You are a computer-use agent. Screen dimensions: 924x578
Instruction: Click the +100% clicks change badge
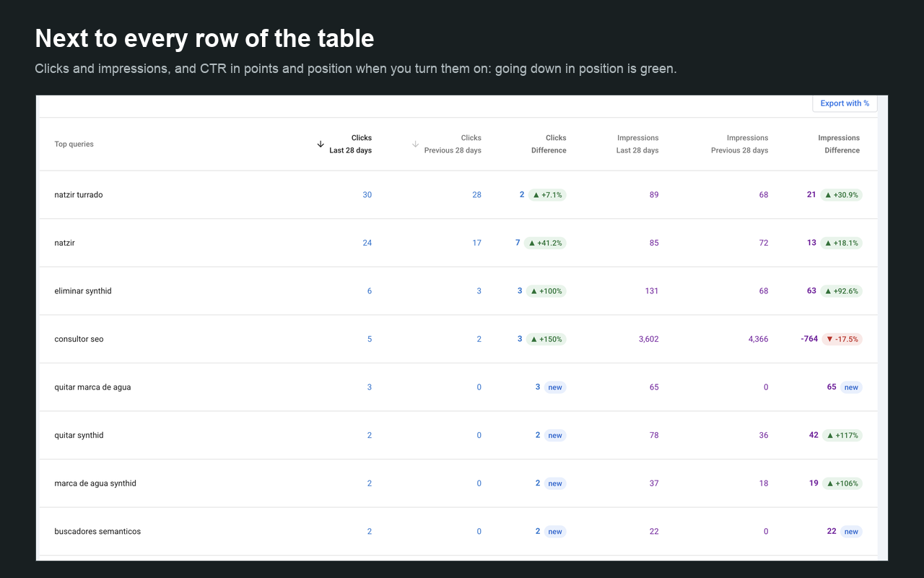(546, 291)
